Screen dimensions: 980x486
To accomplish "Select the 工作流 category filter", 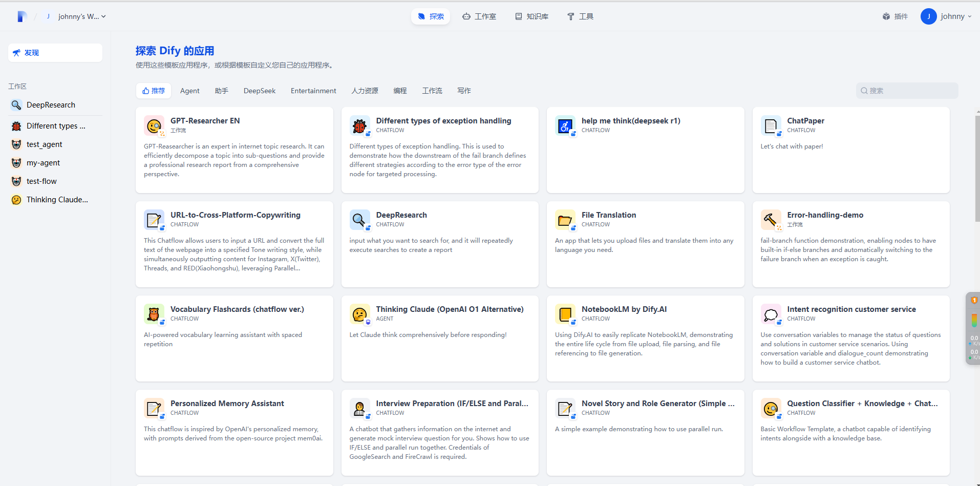I will click(x=432, y=91).
